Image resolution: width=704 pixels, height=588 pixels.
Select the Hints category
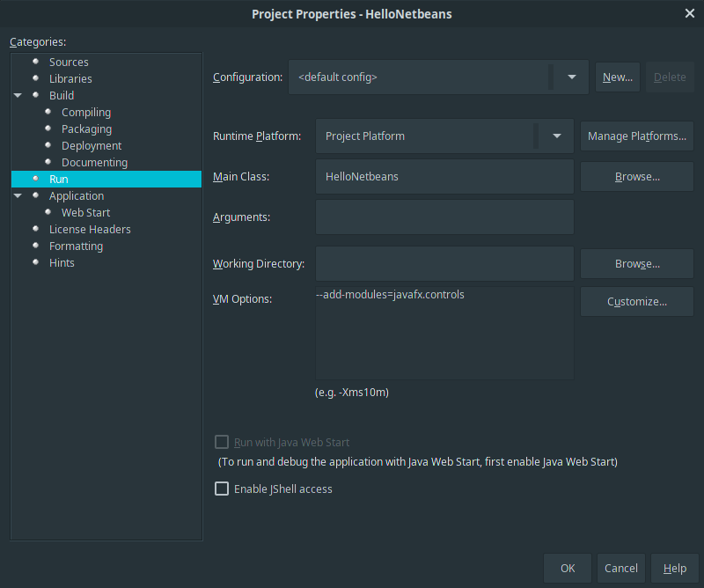click(x=62, y=263)
